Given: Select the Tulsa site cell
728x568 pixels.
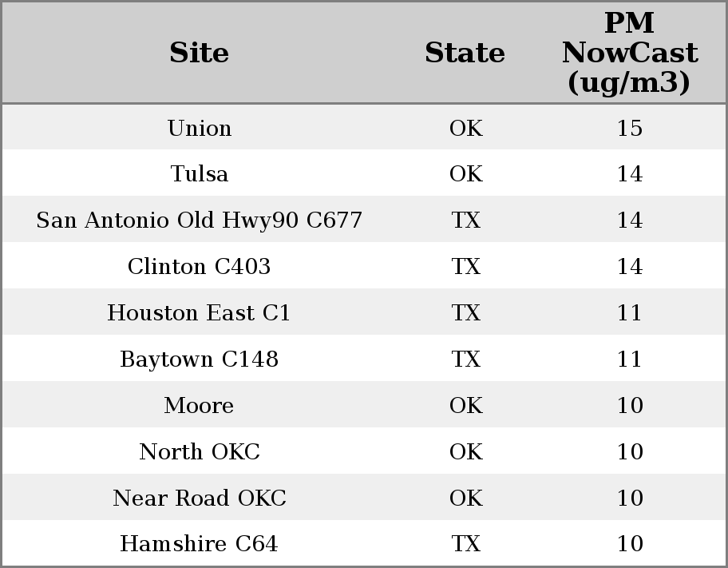Looking at the screenshot, I should tap(200, 174).
